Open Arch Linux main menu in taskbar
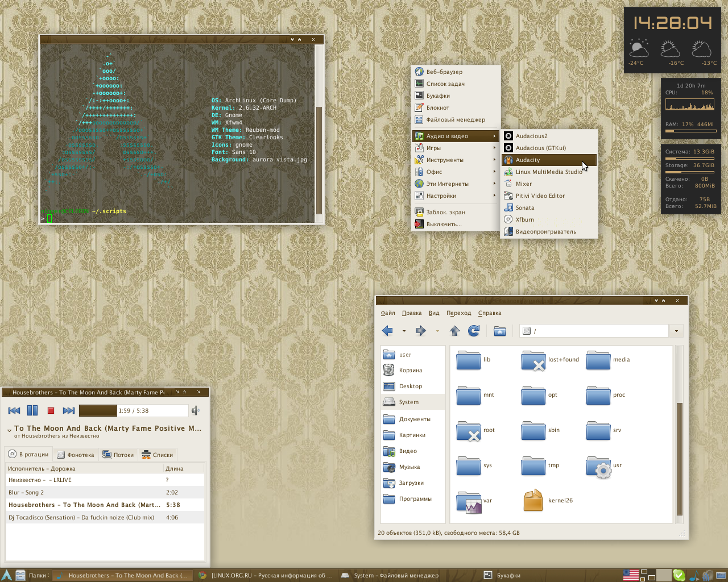The height and width of the screenshot is (582, 728). coord(6,575)
